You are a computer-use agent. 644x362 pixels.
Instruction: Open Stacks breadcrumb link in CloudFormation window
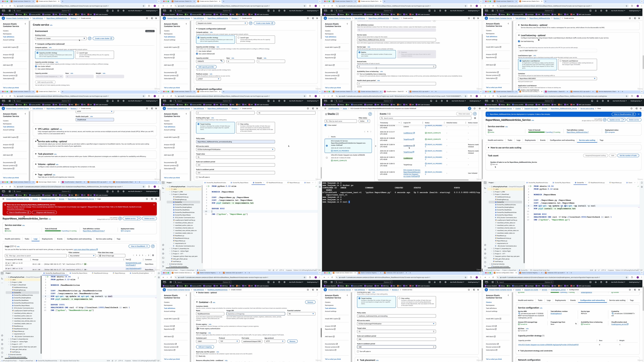tap(345, 108)
